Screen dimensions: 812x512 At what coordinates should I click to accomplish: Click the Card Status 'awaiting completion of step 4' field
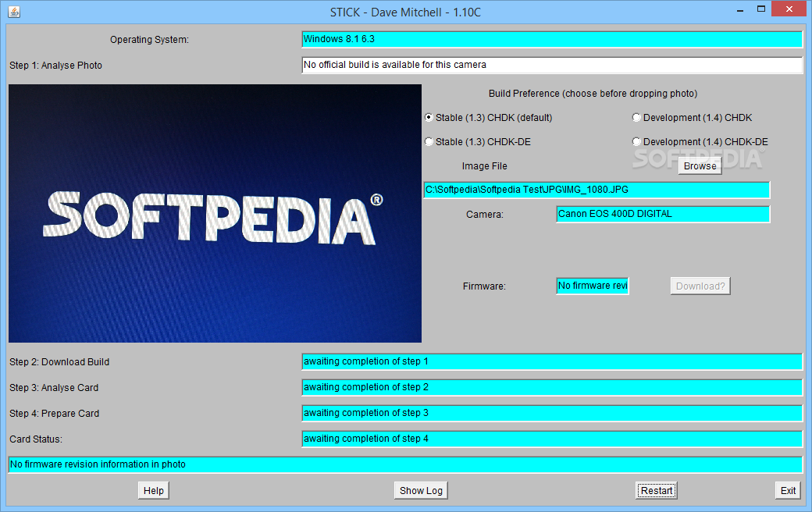[x=552, y=439]
